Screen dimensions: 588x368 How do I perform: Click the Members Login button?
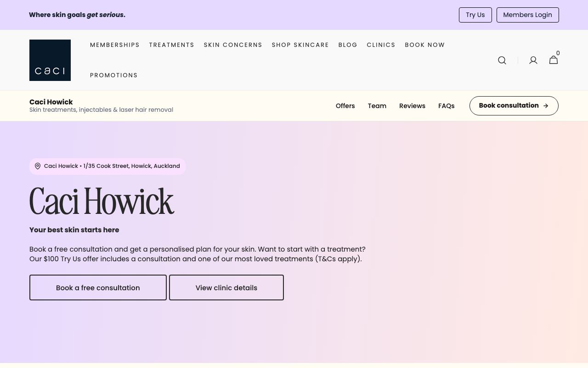528,15
